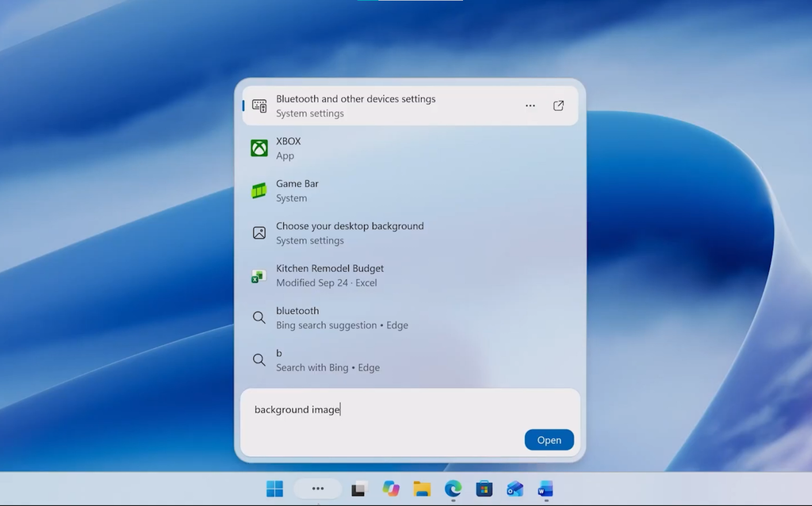
Task: Open Kitchen Remodel Budget Excel file
Action: 410,275
